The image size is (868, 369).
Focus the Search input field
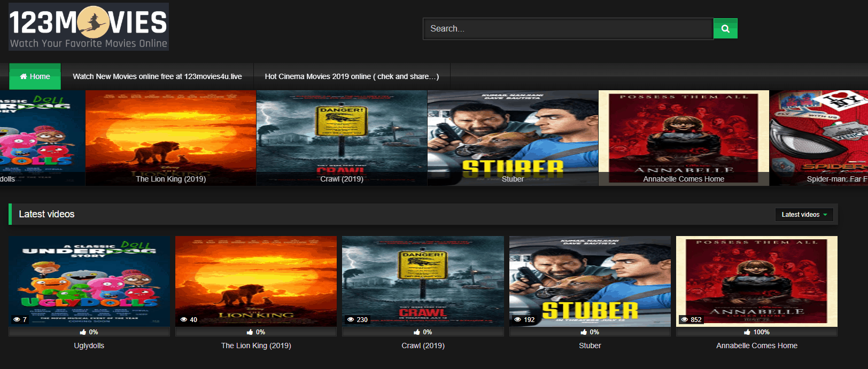tap(568, 29)
